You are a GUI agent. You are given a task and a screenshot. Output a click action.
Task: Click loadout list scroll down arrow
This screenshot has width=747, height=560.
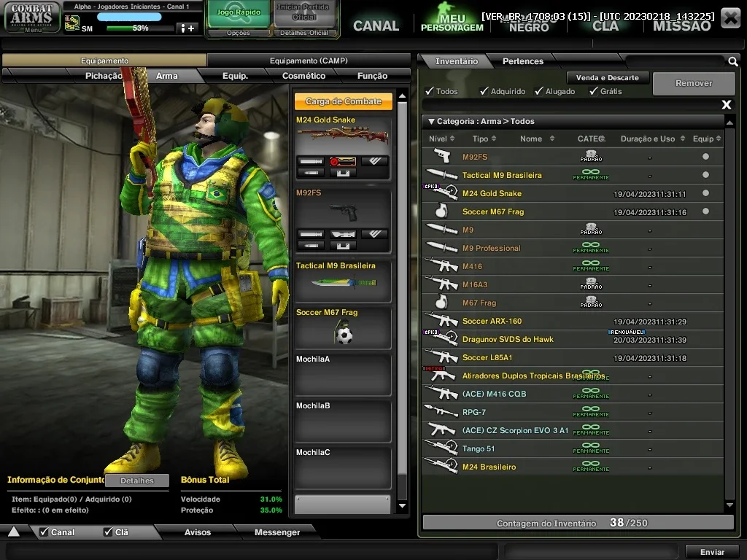[x=402, y=506]
